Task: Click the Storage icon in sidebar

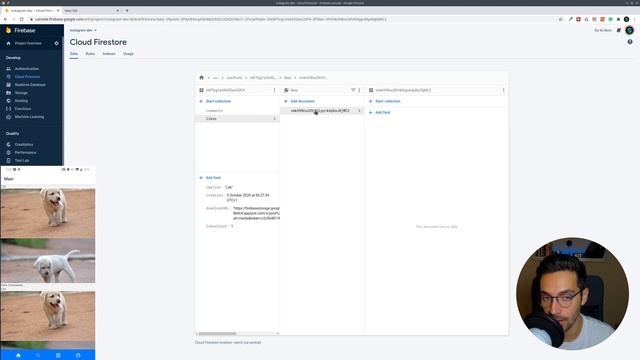Action: coord(8,93)
